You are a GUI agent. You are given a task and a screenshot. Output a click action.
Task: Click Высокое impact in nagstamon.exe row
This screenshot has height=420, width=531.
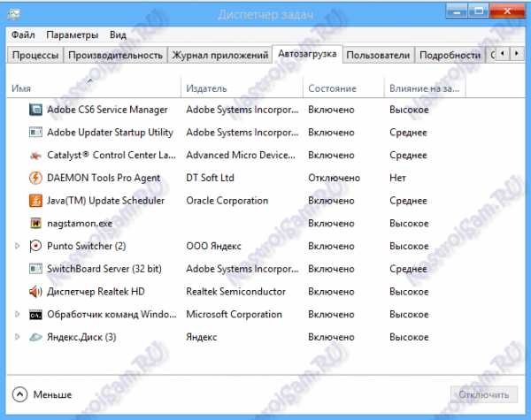point(409,224)
